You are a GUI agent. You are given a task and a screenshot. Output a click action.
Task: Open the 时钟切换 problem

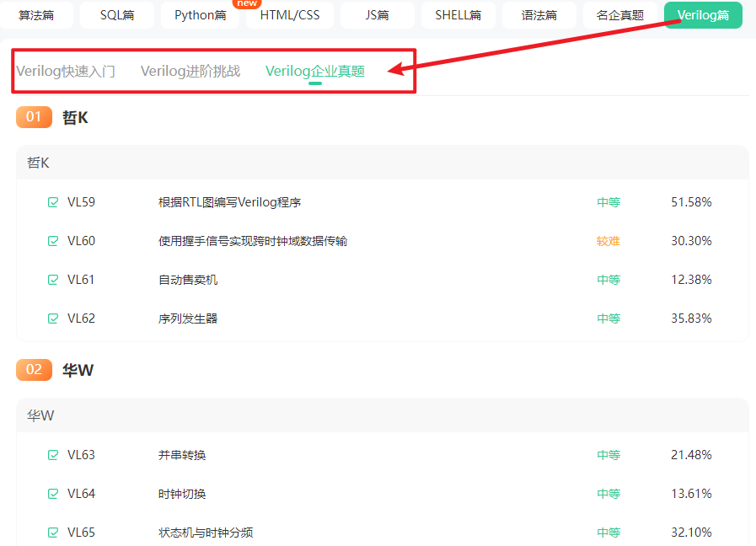182,494
